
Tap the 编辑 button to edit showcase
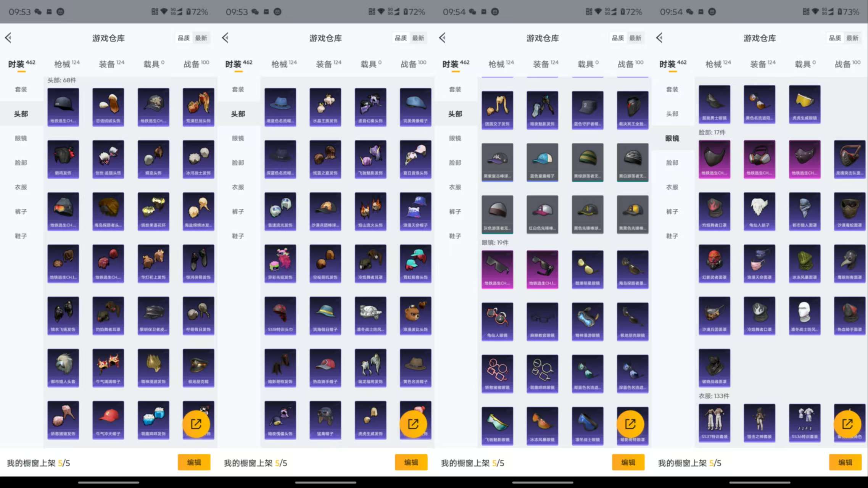click(194, 462)
